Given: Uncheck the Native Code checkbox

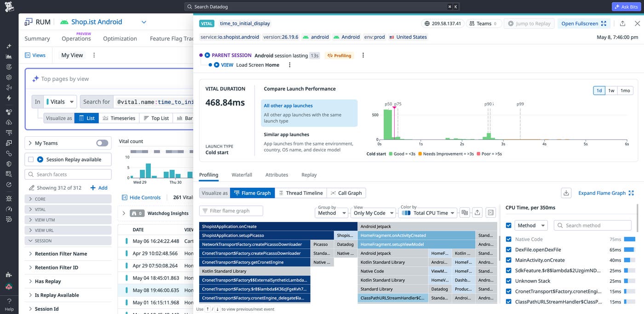Looking at the screenshot, I should tap(508, 239).
